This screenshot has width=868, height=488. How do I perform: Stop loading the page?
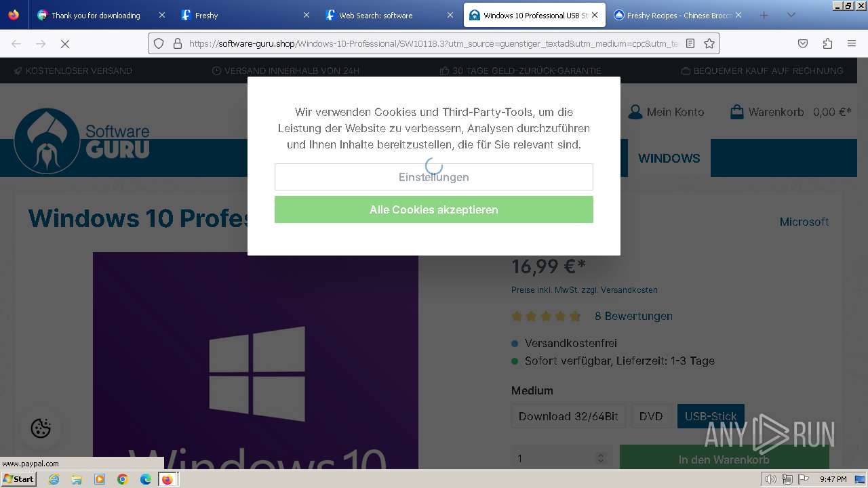65,43
